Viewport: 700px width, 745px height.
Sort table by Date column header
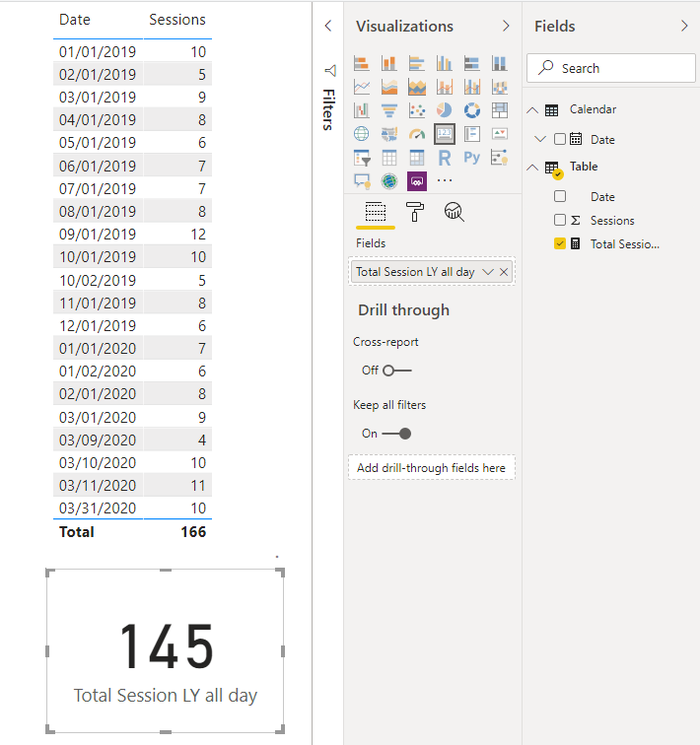coord(75,20)
